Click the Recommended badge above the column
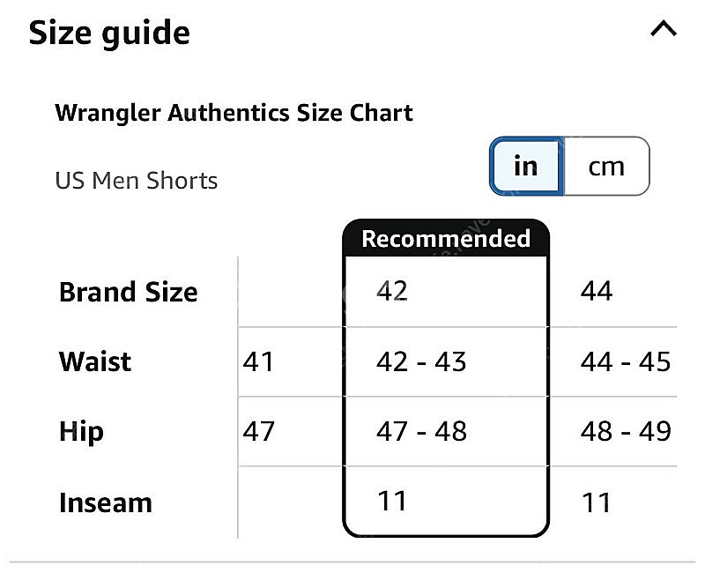The width and height of the screenshot is (705, 588). point(446,238)
